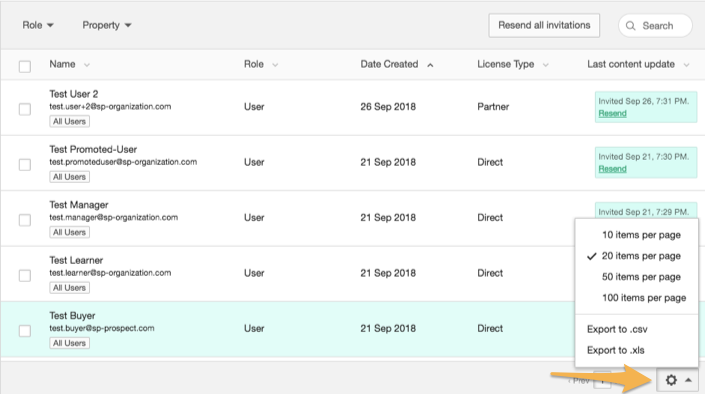The image size is (705, 394).
Task: Click License Type sort chevron
Action: (x=545, y=65)
